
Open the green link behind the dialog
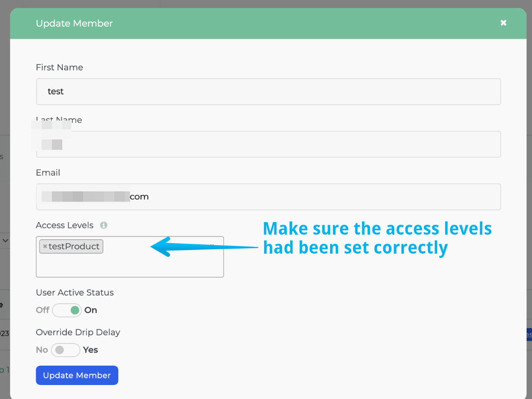click(x=4, y=370)
